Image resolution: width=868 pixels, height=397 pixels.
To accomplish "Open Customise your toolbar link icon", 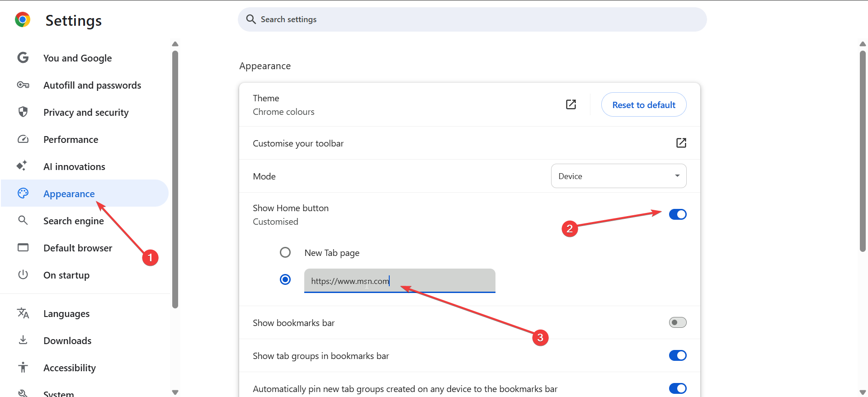I will point(681,143).
